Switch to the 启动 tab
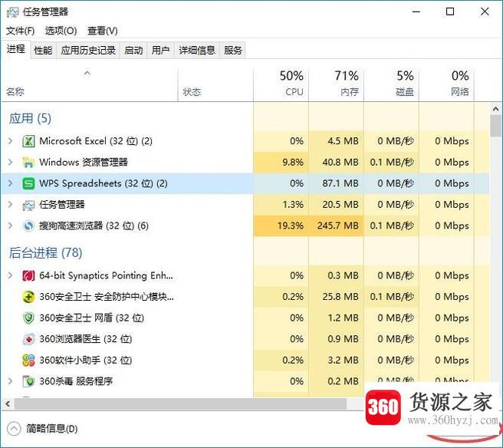Screen dimensions: 503x448 (133, 51)
